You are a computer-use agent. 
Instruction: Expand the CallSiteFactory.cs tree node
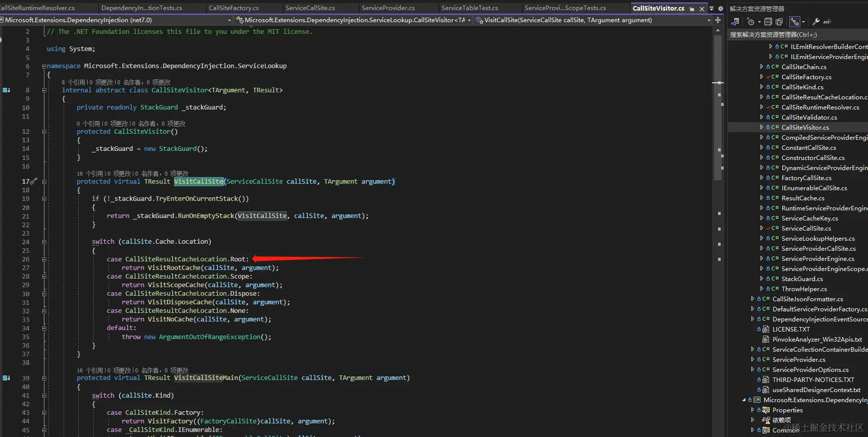762,77
